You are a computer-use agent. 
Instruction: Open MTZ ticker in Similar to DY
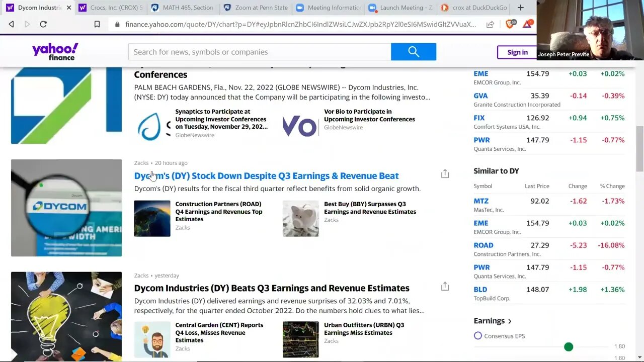(481, 201)
